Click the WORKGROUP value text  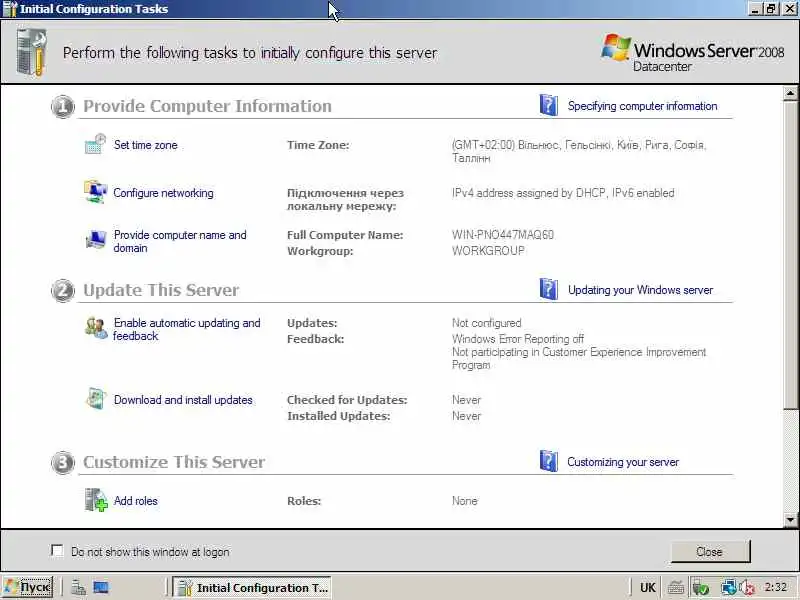click(488, 251)
